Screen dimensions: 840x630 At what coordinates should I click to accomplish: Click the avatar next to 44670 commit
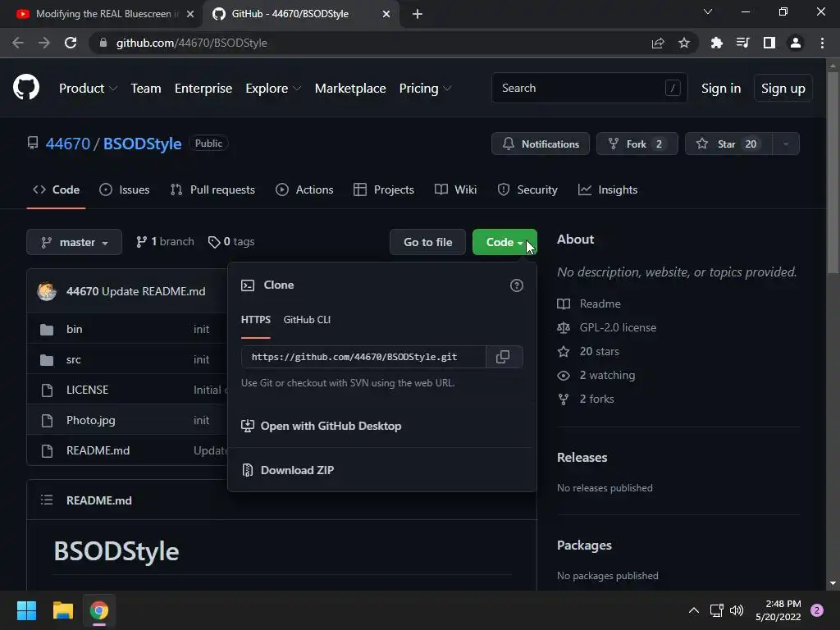pos(47,291)
